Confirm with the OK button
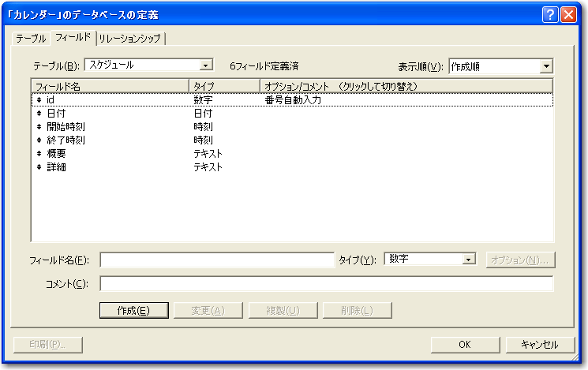Viewport: 588px width, 370px height. coord(464,345)
